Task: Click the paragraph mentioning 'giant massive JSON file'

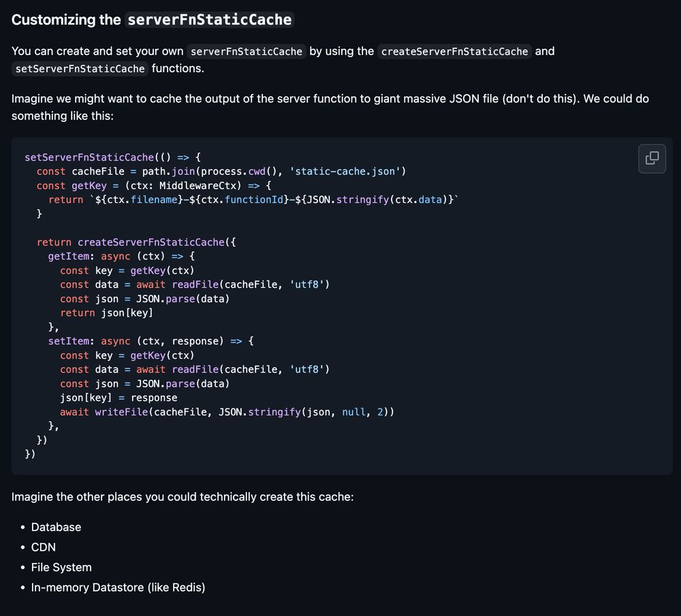Action: tap(330, 108)
